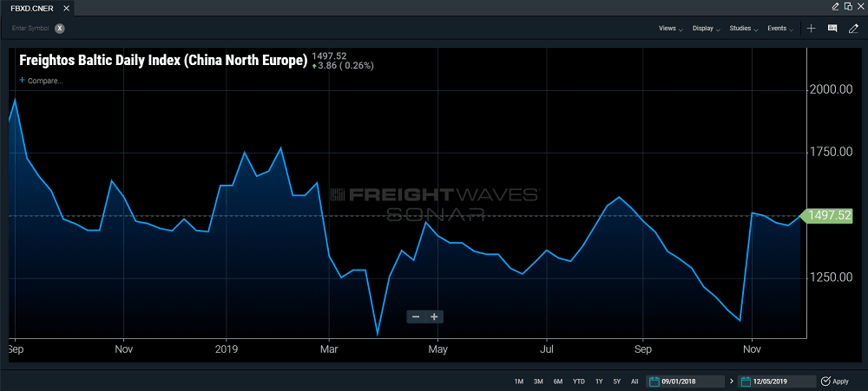Clear symbol with the X icon

coord(60,29)
